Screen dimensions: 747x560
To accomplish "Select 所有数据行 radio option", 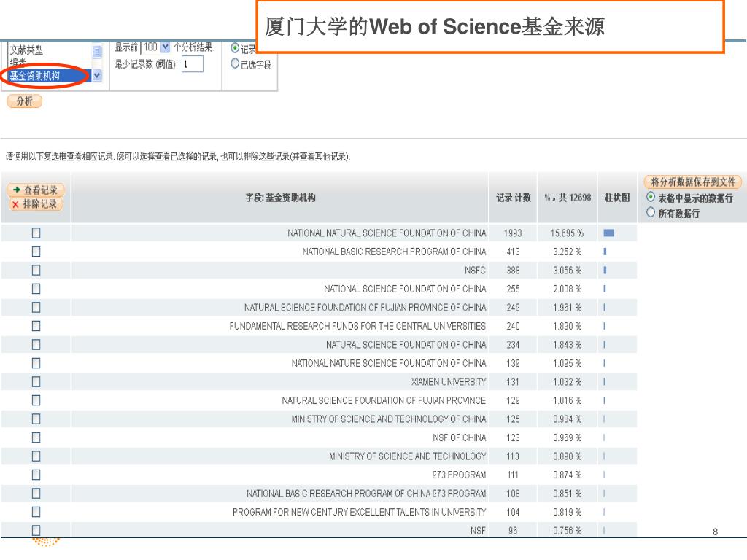I will (x=651, y=212).
